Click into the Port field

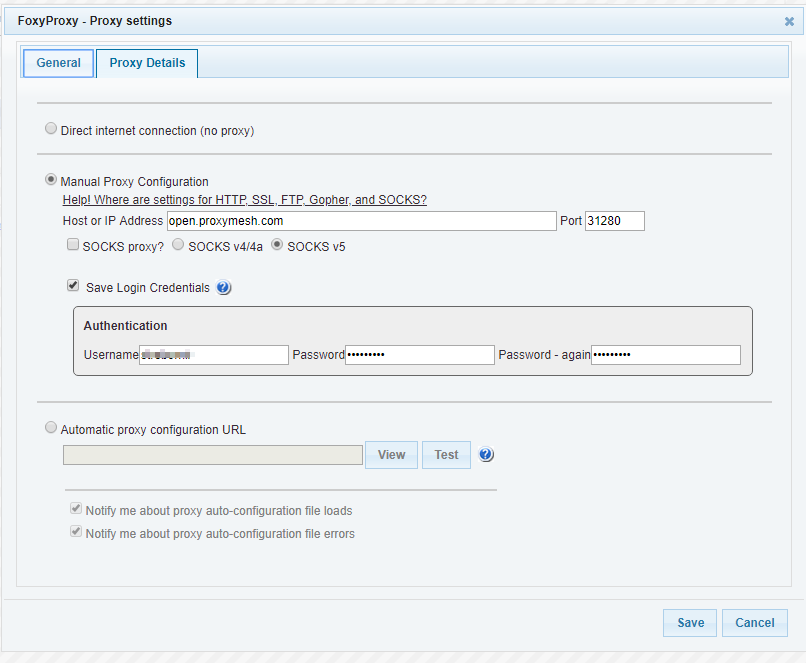click(x=614, y=221)
